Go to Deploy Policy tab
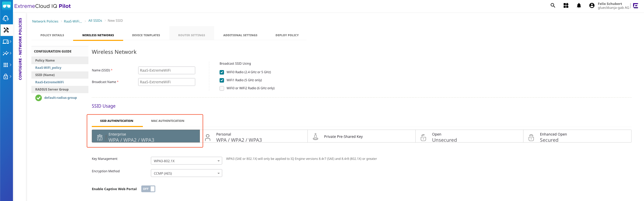Screen dimensions: 644x201 click(x=287, y=35)
